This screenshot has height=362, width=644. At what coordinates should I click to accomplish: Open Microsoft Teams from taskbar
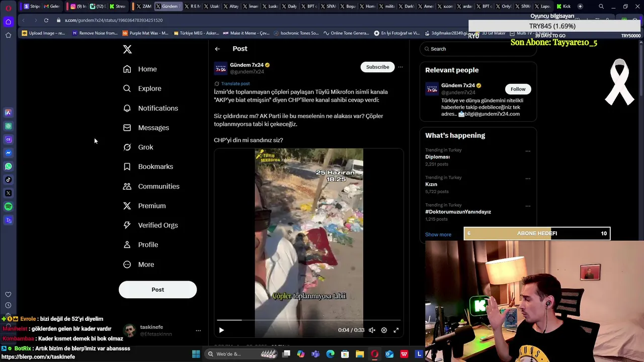coord(315,354)
